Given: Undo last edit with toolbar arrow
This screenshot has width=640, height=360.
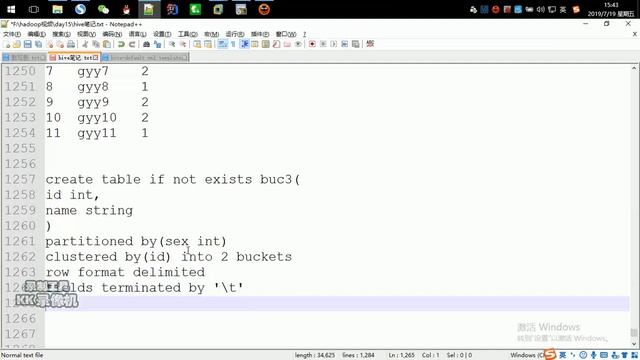Looking at the screenshot, I should tap(121, 44).
